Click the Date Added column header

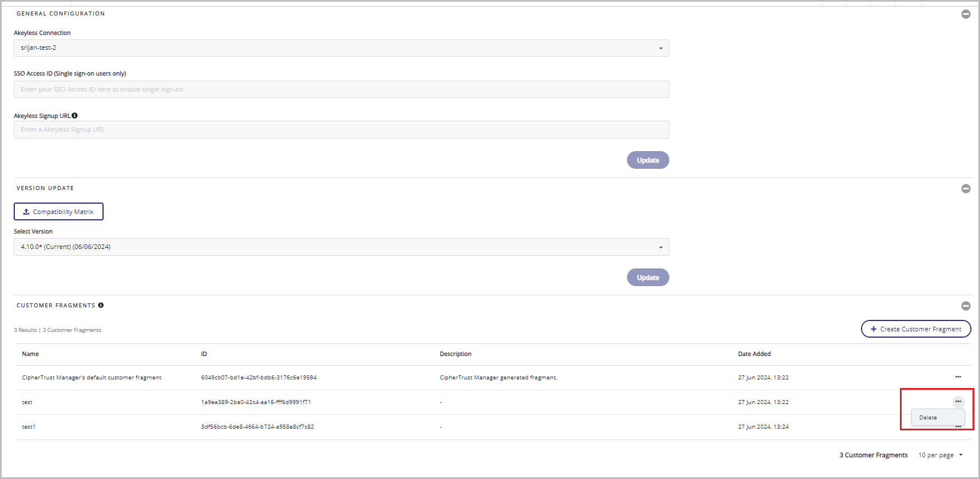click(x=754, y=354)
